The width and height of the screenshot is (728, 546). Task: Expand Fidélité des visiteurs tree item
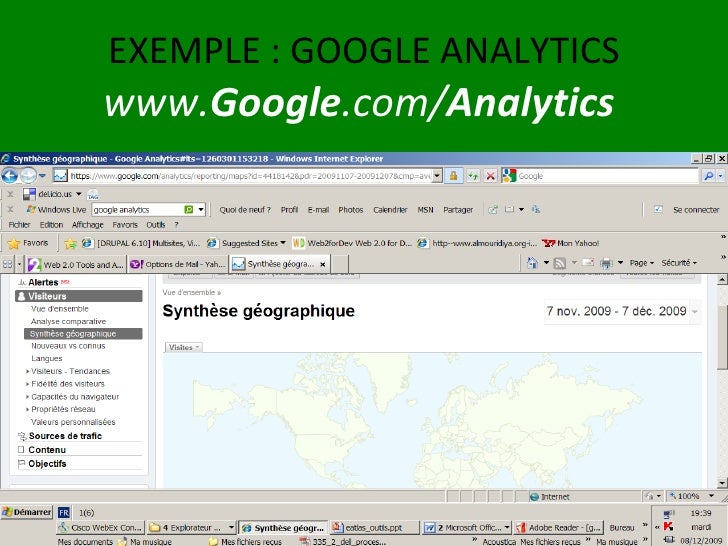pyautogui.click(x=27, y=384)
